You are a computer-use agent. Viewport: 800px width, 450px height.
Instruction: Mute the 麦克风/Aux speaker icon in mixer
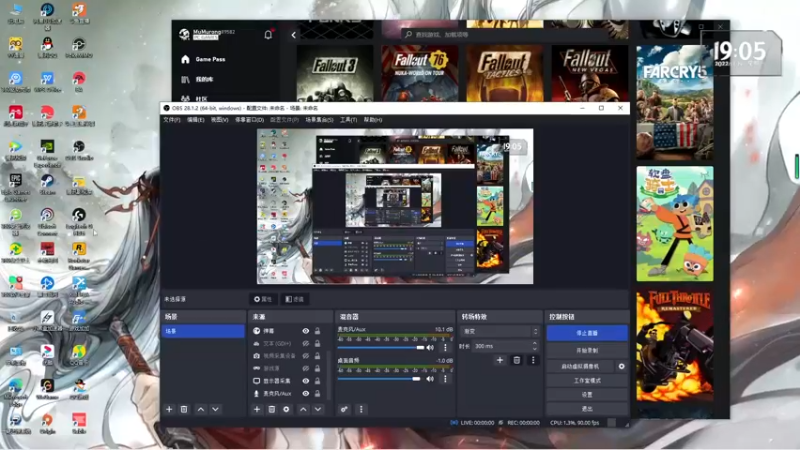coord(431,347)
